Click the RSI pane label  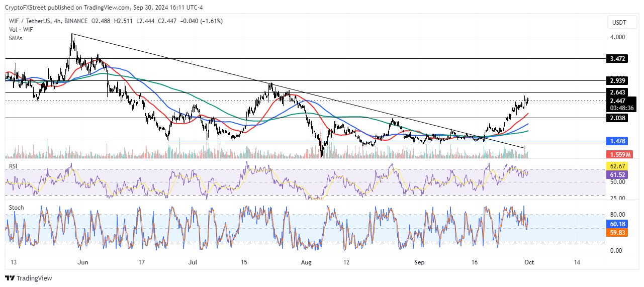pos(13,165)
